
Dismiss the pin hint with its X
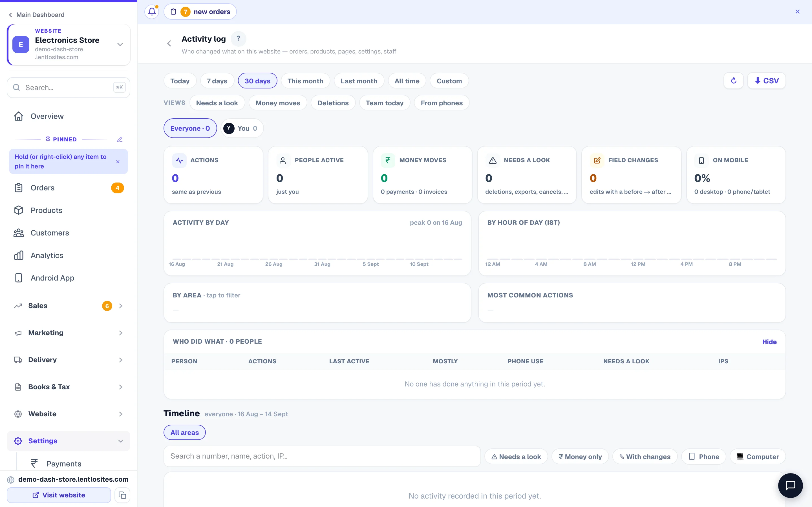[x=118, y=162]
